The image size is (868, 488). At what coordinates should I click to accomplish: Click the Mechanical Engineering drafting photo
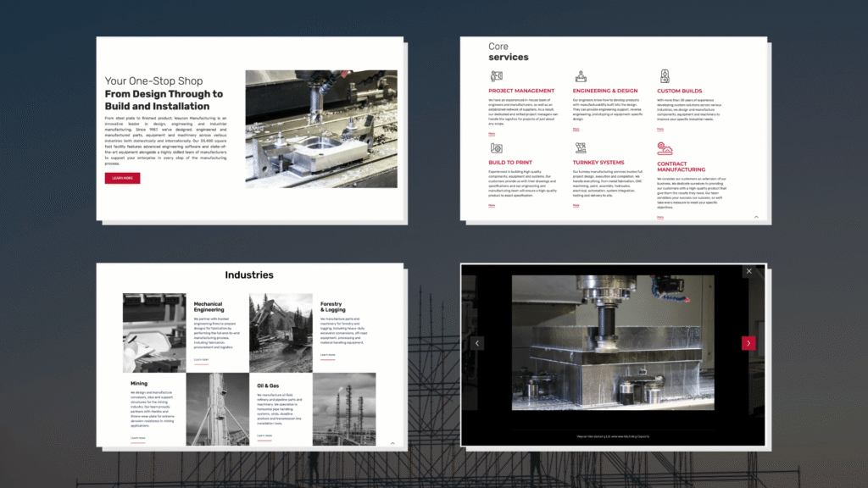click(154, 332)
